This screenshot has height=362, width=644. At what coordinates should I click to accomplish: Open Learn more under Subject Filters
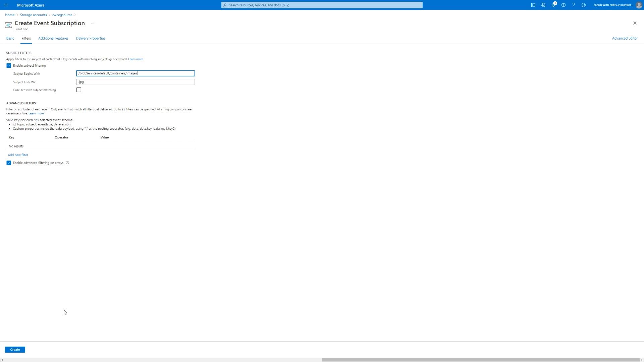pyautogui.click(x=136, y=59)
